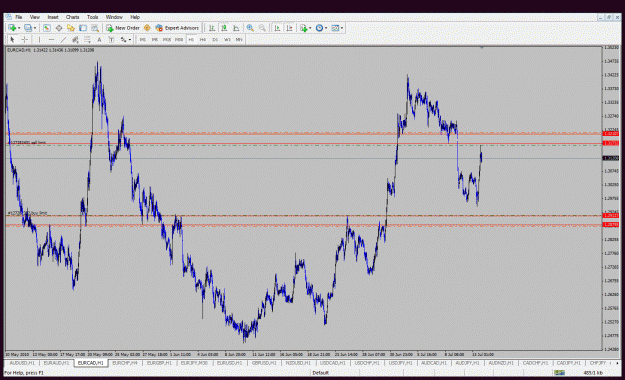Switch to the MN timeframe
625x380 pixels.
[x=239, y=39]
